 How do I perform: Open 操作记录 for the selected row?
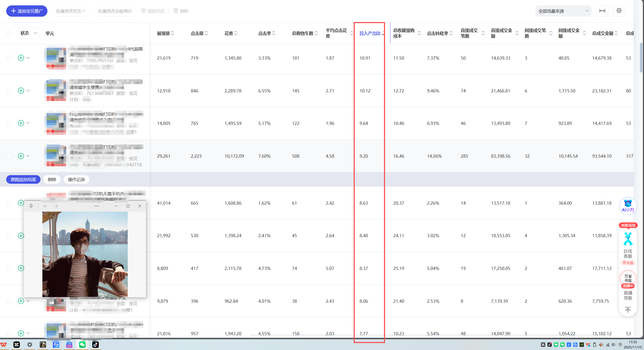76,179
